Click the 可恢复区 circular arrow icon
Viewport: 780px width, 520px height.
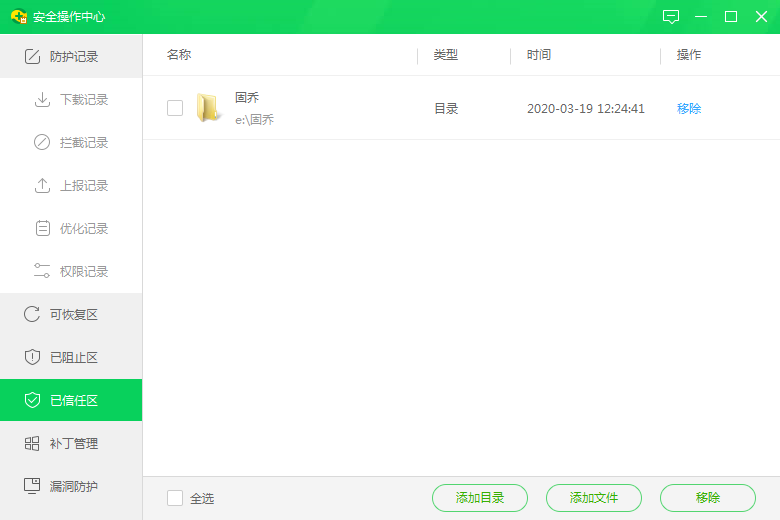32,314
